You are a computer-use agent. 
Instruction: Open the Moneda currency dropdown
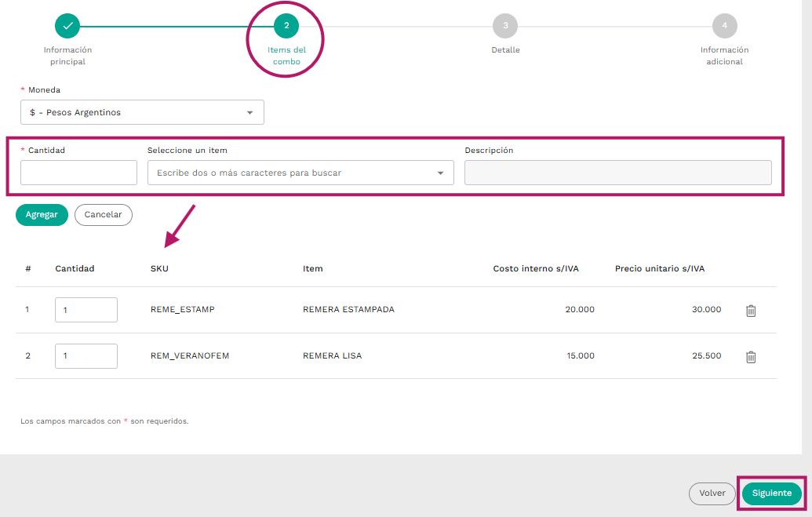click(x=143, y=112)
